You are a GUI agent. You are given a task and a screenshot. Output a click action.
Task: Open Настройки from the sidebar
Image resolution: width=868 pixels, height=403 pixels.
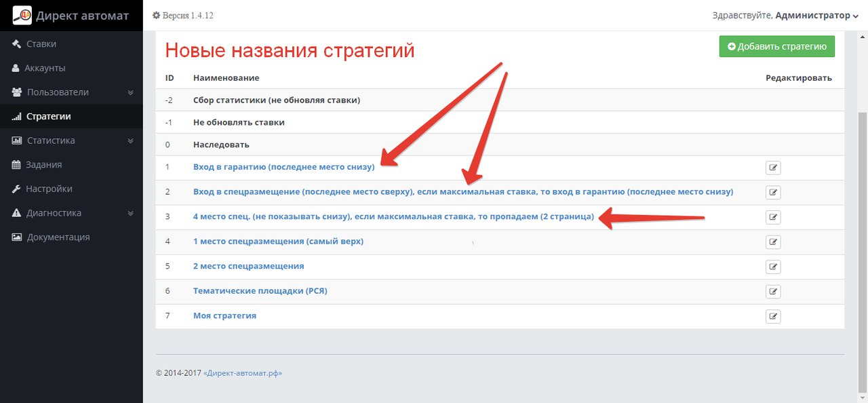point(49,189)
